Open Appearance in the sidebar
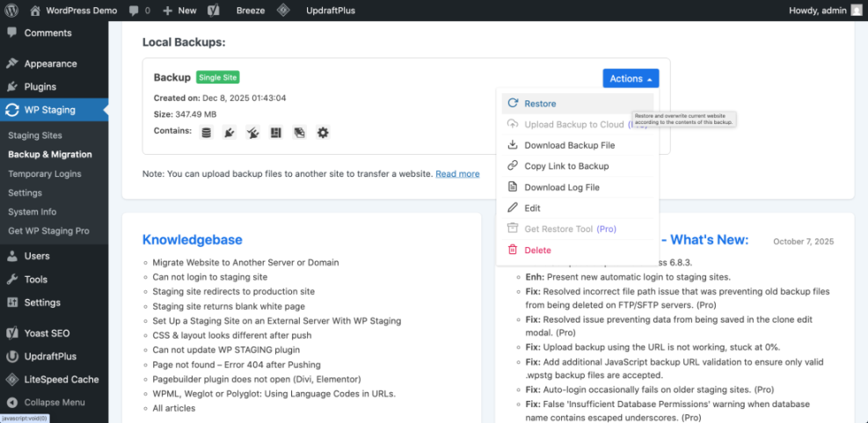Image resolution: width=868 pixels, height=423 pixels. [x=55, y=63]
